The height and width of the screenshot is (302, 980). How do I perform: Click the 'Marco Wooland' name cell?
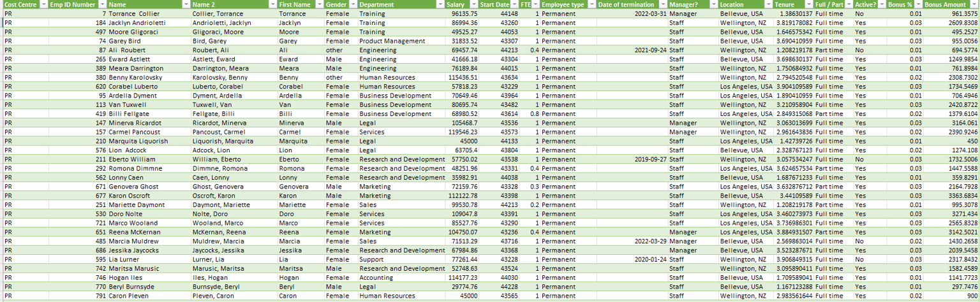pyautogui.click(x=149, y=224)
